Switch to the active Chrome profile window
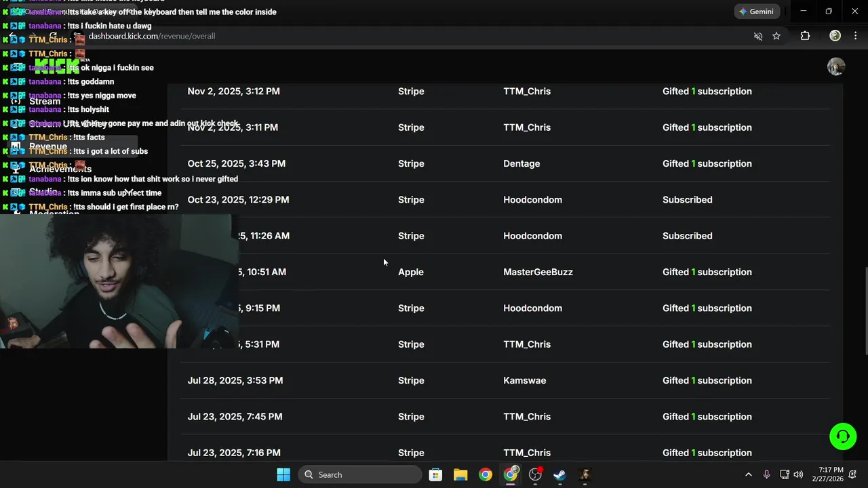868x488 pixels. (x=511, y=474)
